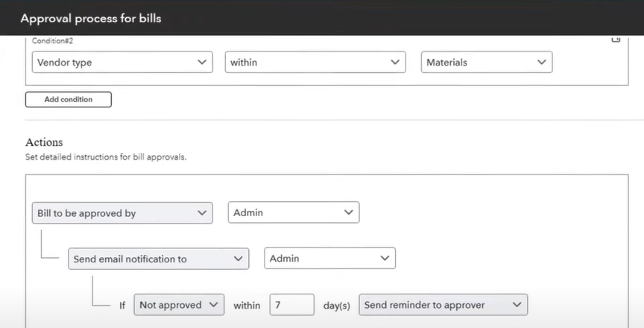Click chevron on the within operator field
This screenshot has width=644, height=328.
coord(395,62)
